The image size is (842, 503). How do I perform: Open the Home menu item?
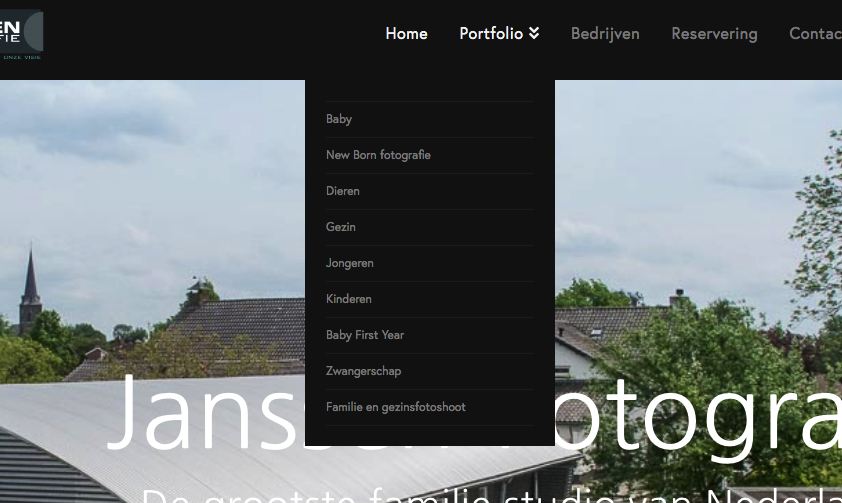click(x=407, y=33)
